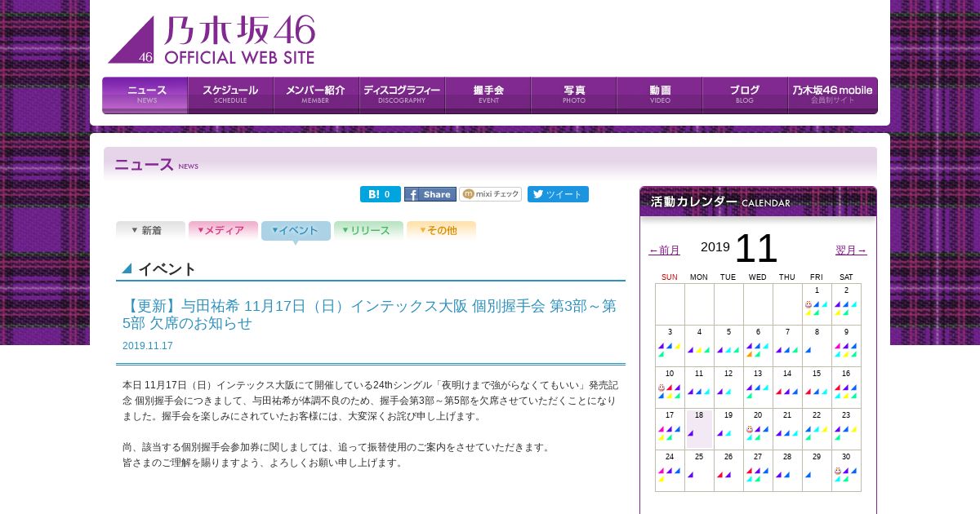
Task: Click event icons under November 12
Action: coord(724,392)
